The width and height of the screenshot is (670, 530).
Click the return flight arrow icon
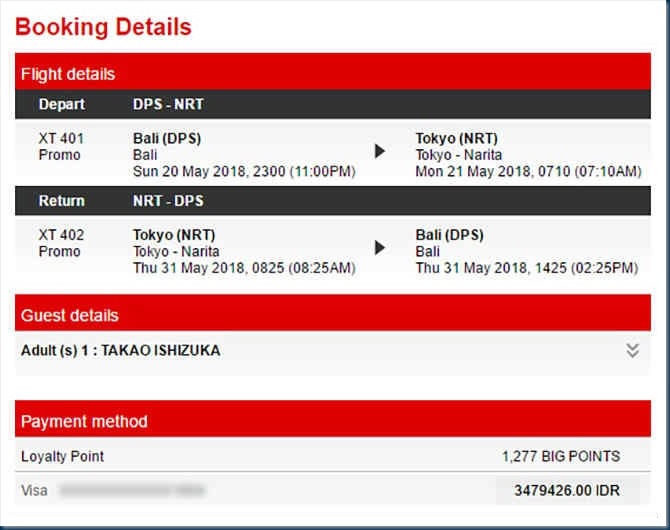379,247
